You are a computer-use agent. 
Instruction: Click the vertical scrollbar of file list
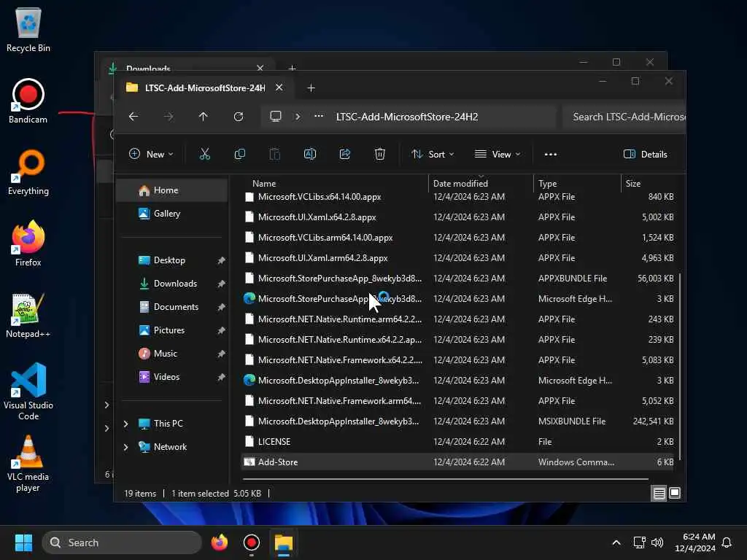click(680, 367)
